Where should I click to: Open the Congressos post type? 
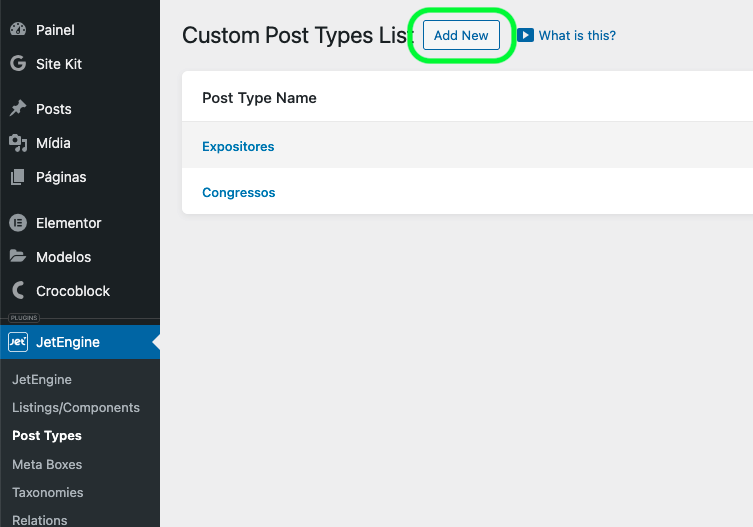coord(238,193)
